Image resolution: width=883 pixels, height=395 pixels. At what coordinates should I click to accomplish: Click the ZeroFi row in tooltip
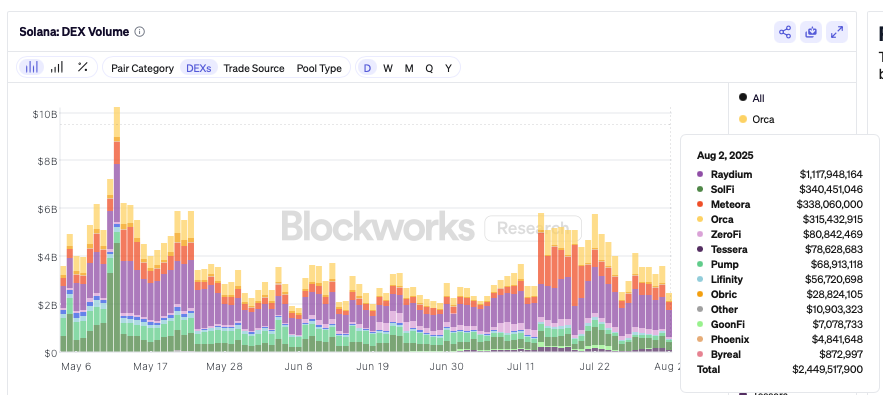pyautogui.click(x=780, y=234)
